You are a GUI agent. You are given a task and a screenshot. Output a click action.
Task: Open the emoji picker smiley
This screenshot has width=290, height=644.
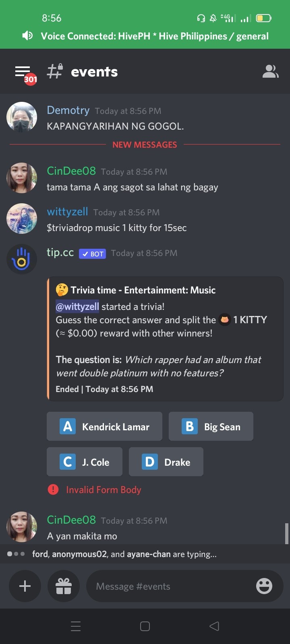pos(264,586)
